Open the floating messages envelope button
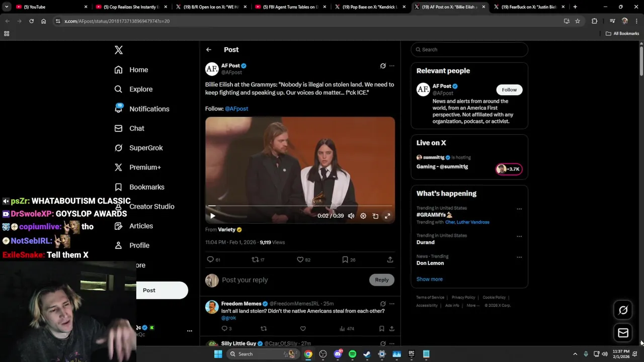Viewport: 644px width, 362px height. point(623,333)
